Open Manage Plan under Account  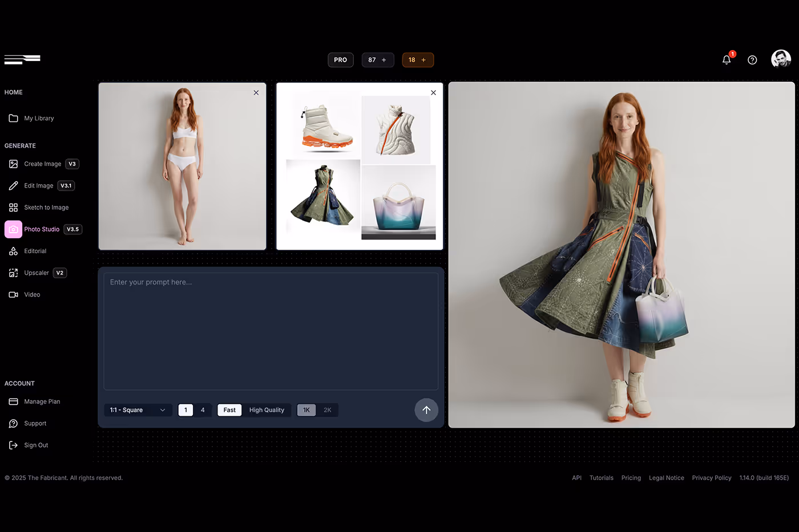pos(42,401)
